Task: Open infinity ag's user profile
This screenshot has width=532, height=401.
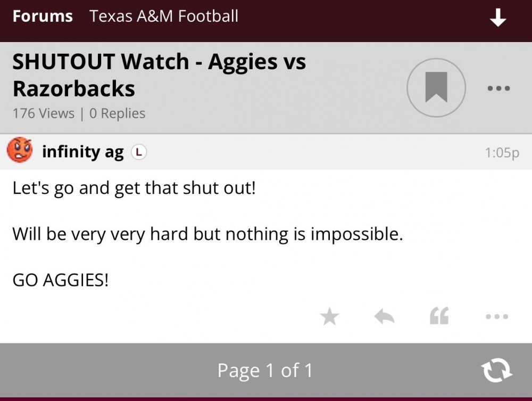Action: 82,152
